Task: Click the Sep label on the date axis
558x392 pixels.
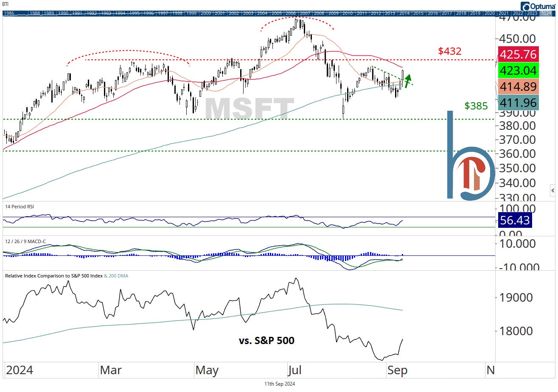Action: [397, 370]
